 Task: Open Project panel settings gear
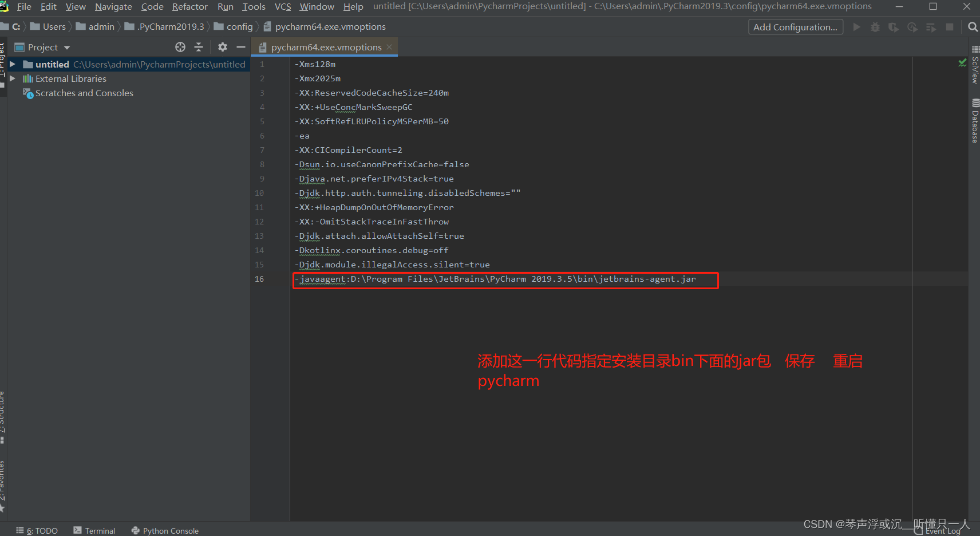(x=223, y=47)
